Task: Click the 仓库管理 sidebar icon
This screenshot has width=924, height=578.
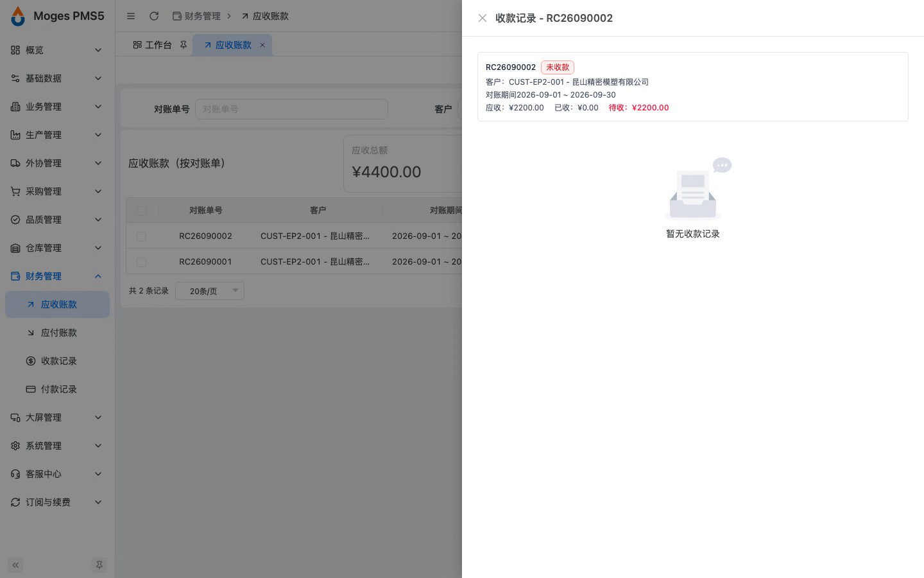Action: tap(15, 248)
